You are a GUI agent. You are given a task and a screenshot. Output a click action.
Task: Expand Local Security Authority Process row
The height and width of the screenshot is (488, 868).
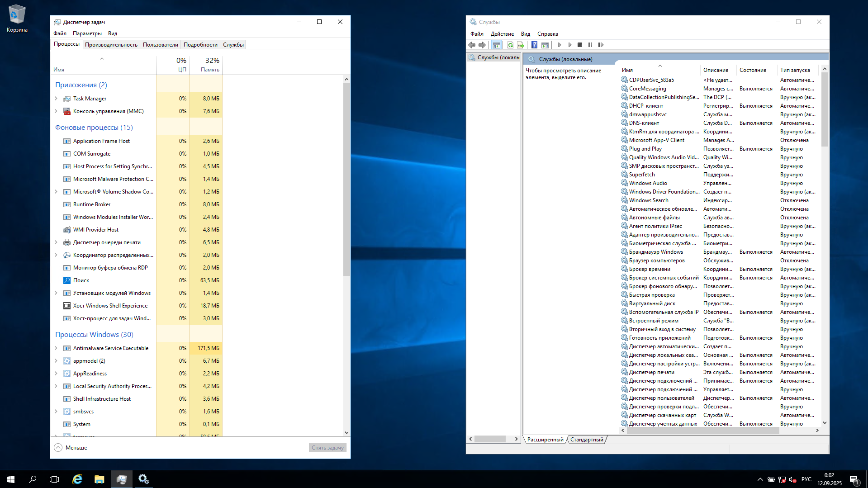tap(56, 386)
